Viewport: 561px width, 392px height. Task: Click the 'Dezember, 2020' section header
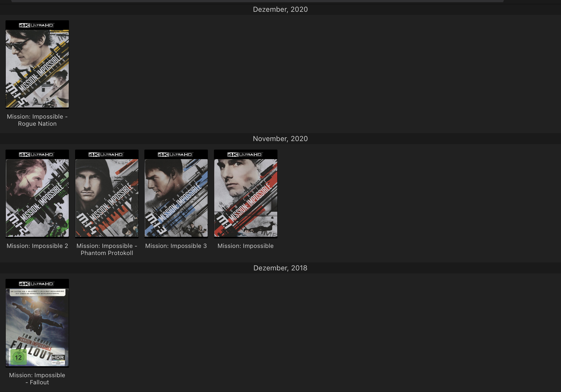point(280,9)
